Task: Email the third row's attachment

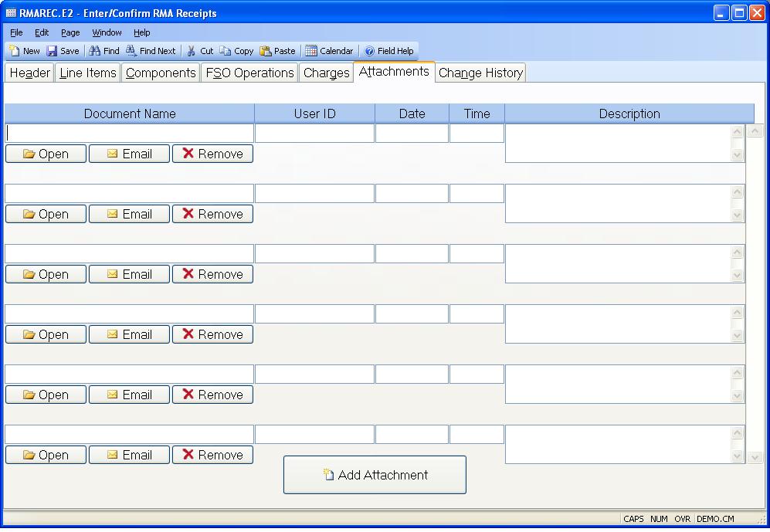Action: (x=129, y=274)
